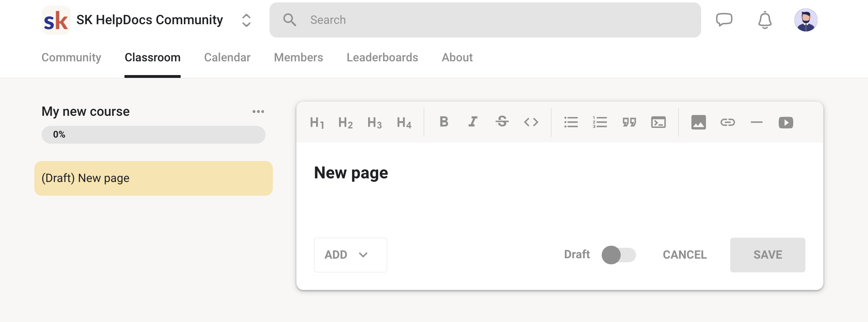This screenshot has height=322, width=868.
Task: Insert a blockquote
Action: (x=629, y=122)
